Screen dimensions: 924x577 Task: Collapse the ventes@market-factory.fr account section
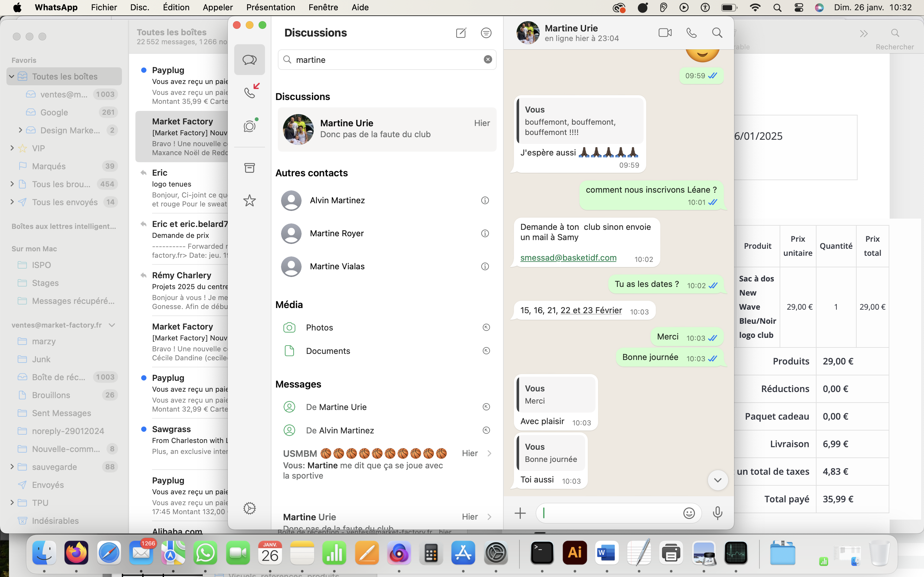click(x=112, y=325)
